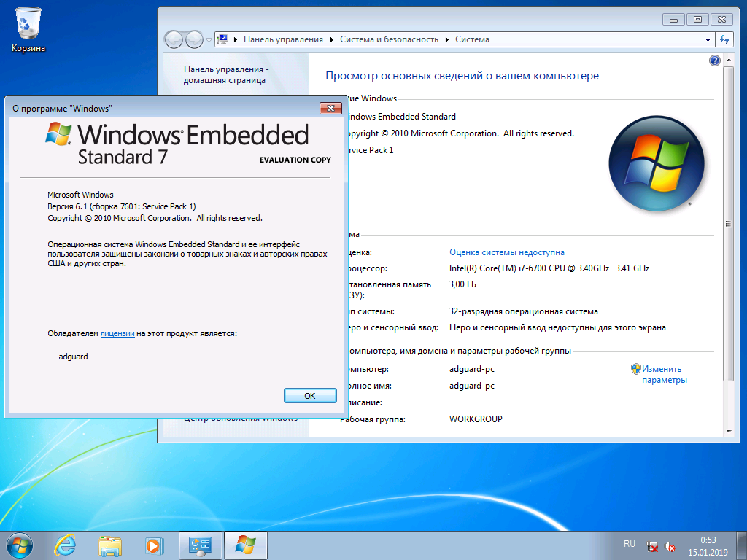
Task: Close the 'О программе Windows' dialog
Action: (x=330, y=109)
